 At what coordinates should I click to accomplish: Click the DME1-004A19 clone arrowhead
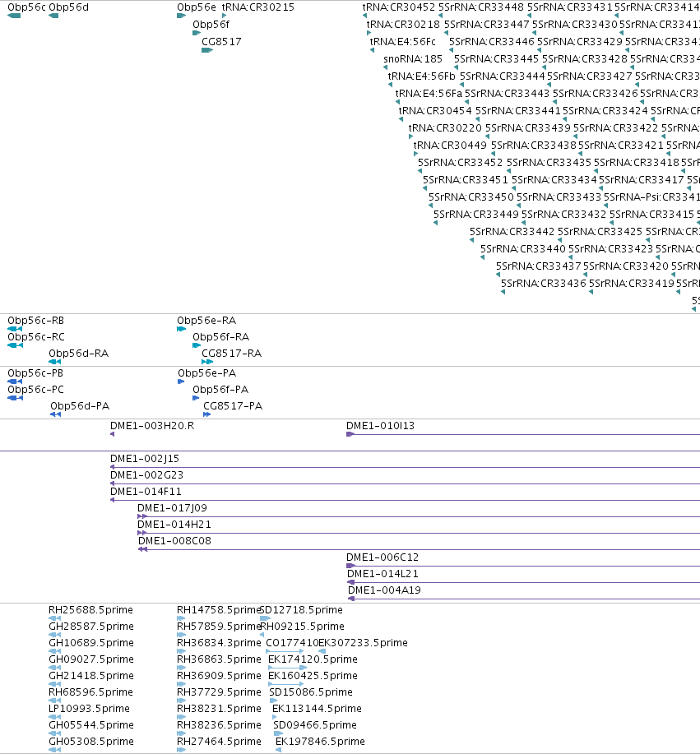351,599
